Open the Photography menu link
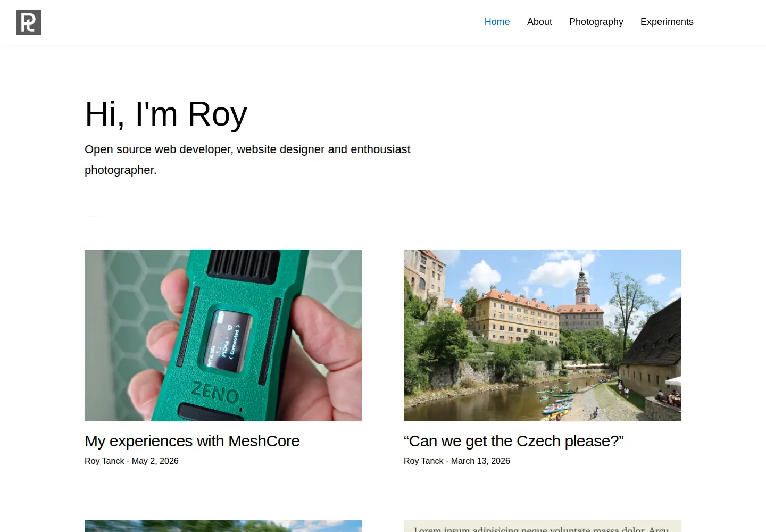Viewport: 766px width, 532px height. tap(596, 22)
